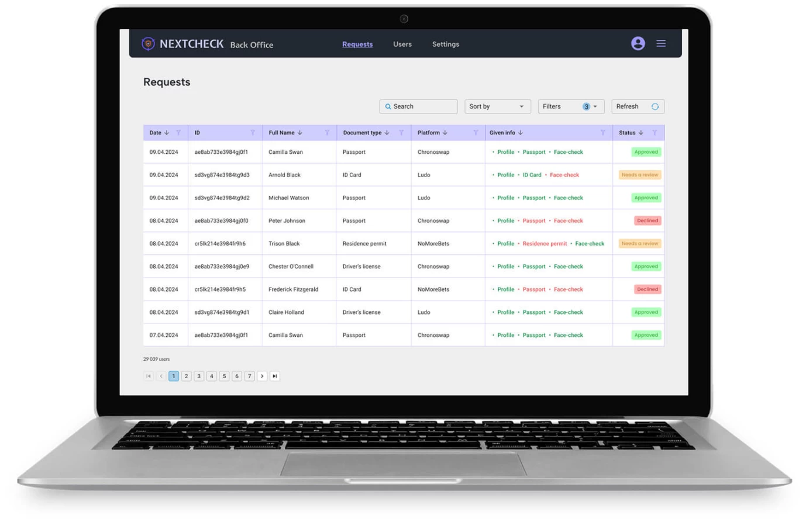Open the filter funnel on the Given info column
Screen dimensions: 806x532
(x=603, y=133)
